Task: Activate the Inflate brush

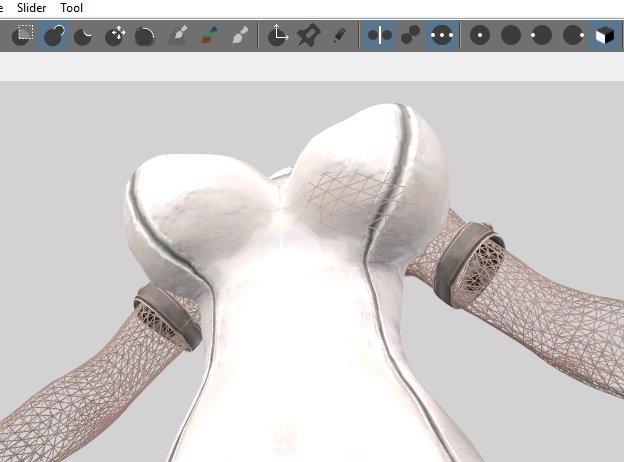Action: (53, 36)
